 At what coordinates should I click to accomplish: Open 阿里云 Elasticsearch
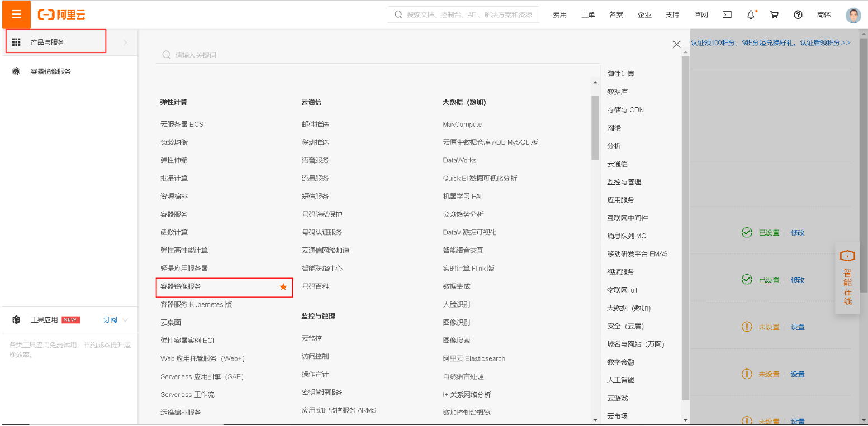474,358
